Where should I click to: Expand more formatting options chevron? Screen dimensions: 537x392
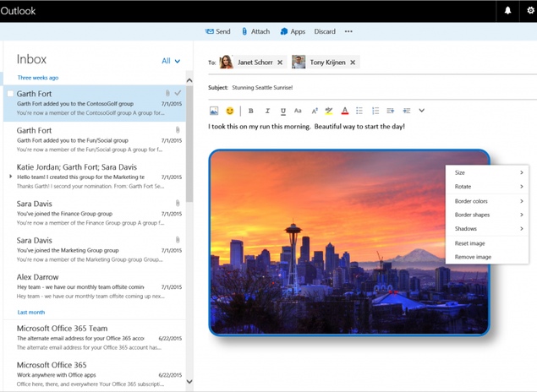coord(422,111)
